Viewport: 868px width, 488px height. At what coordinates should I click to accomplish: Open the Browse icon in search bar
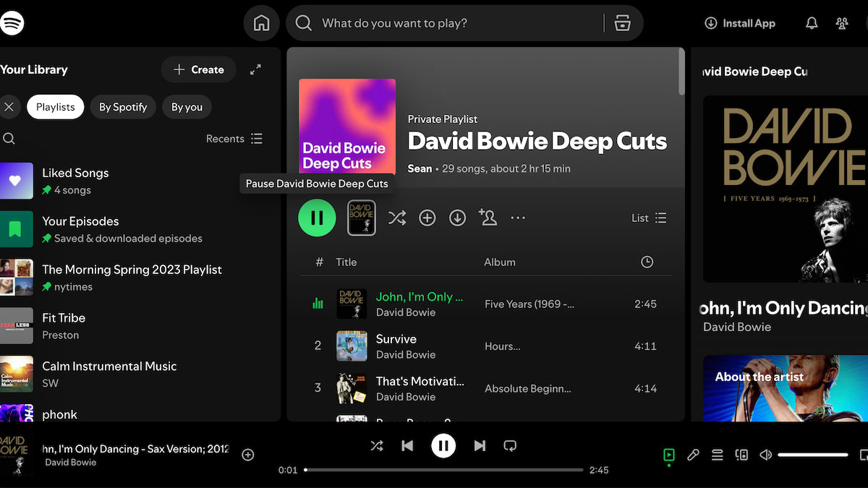coord(622,23)
